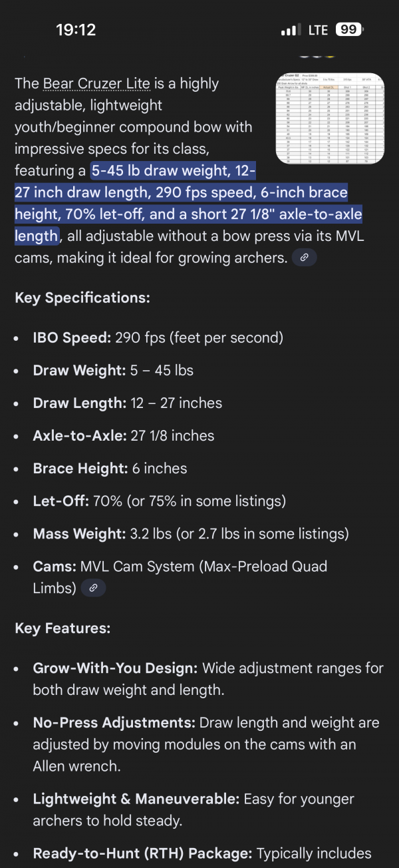Tap the 'Mass Weight' specification line
The width and height of the screenshot is (399, 868).
click(191, 533)
